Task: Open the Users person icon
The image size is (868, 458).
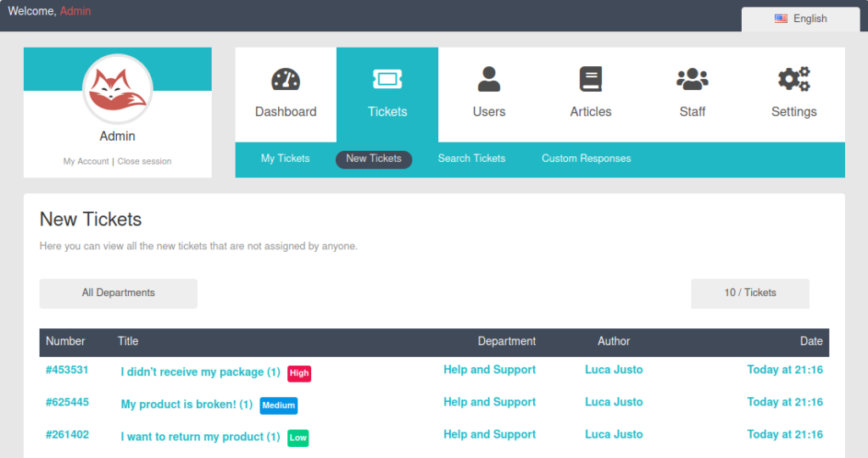Action: (x=489, y=80)
